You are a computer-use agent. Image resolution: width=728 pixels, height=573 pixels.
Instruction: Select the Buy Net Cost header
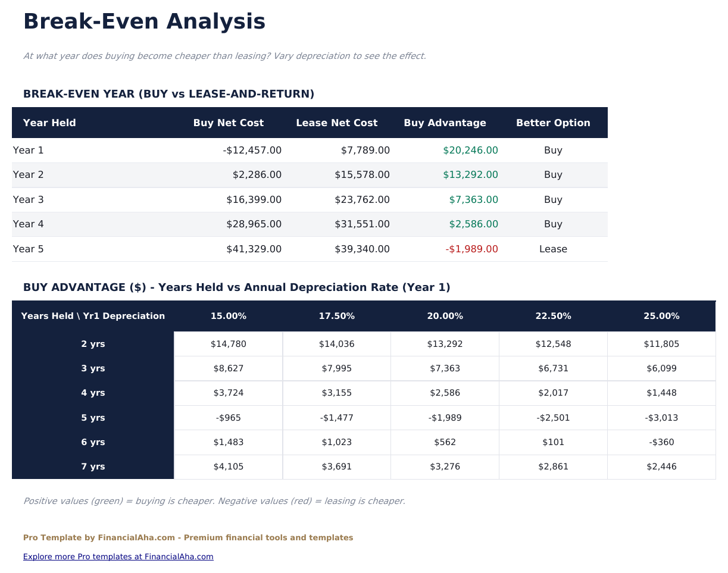(x=229, y=123)
